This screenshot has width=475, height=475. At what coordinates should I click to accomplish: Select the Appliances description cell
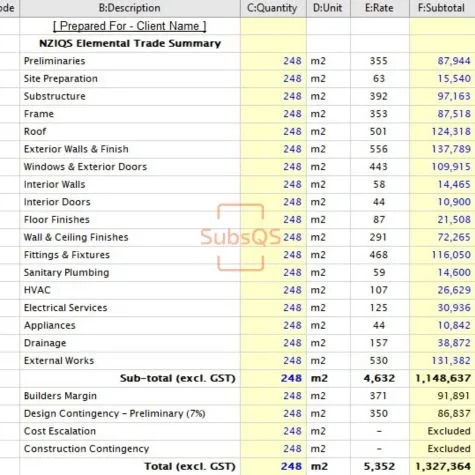pyautogui.click(x=130, y=325)
